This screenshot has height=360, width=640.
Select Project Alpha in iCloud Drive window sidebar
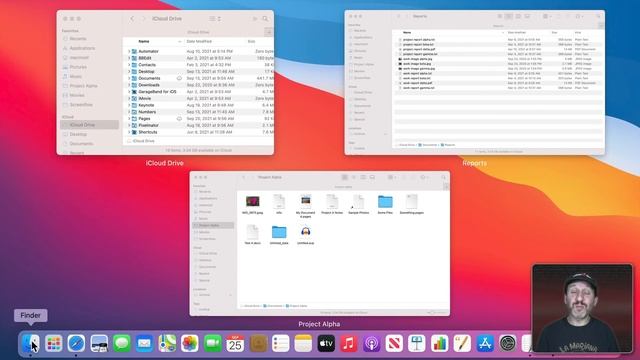point(83,86)
